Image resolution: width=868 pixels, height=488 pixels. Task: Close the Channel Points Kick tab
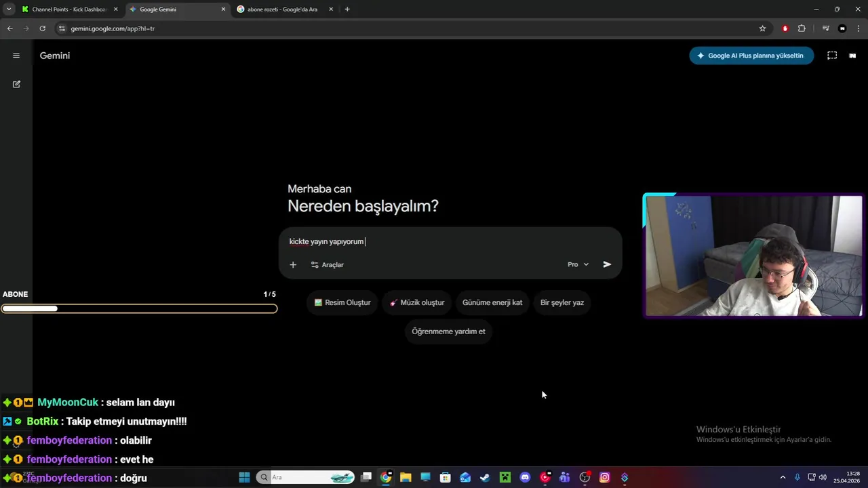(x=115, y=9)
